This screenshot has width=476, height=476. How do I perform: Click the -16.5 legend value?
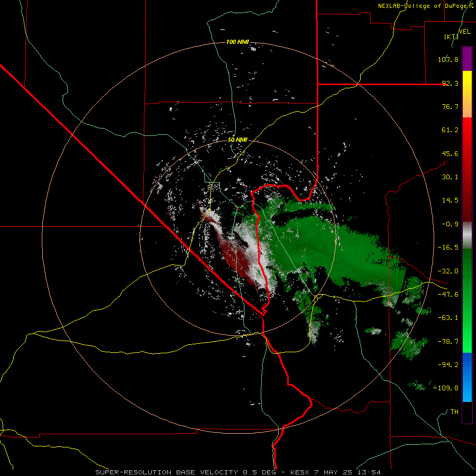click(448, 248)
